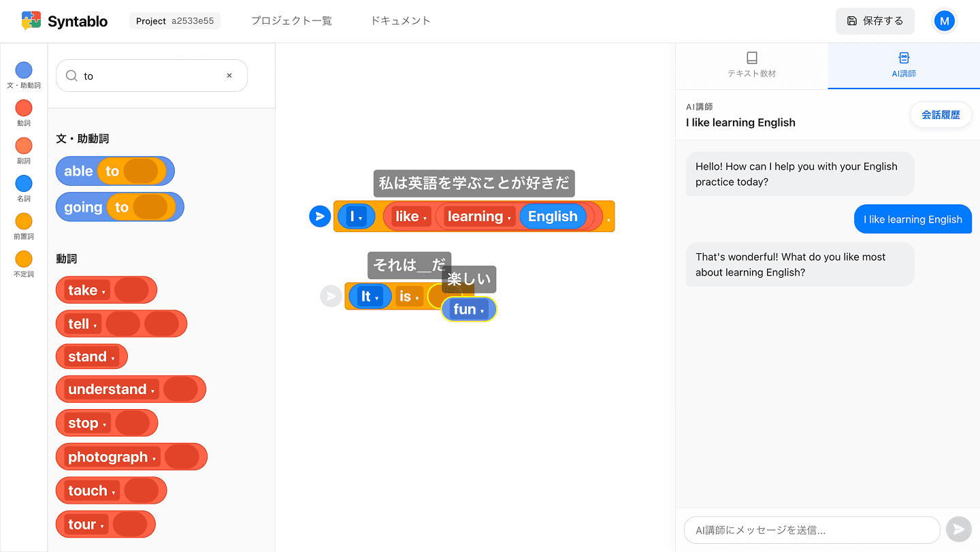Clear the 'to' search query
This screenshot has width=980, height=552.
pos(229,76)
